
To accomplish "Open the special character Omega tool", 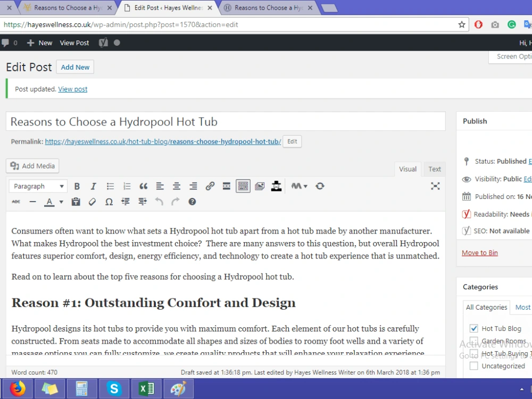I will click(x=109, y=202).
